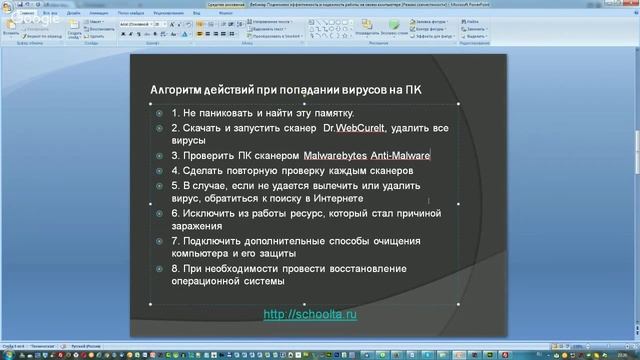
Task: Click Replace (Заменить) in the ribbon
Action: (473, 29)
